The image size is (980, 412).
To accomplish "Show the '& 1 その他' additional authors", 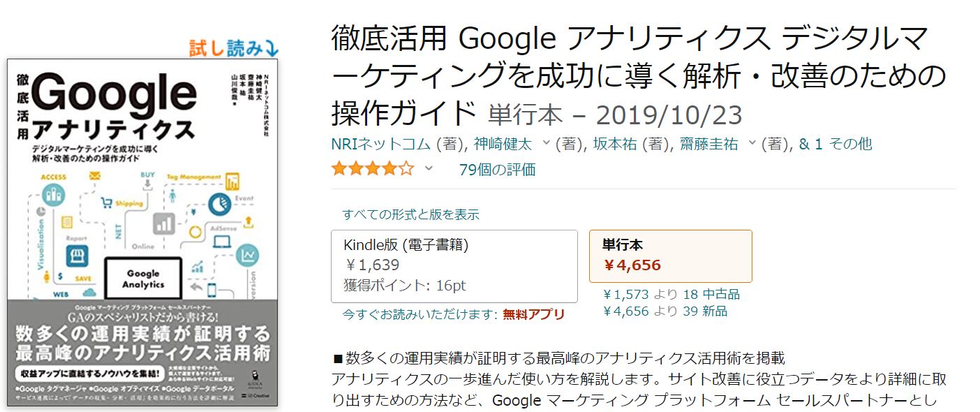I will pos(836,145).
